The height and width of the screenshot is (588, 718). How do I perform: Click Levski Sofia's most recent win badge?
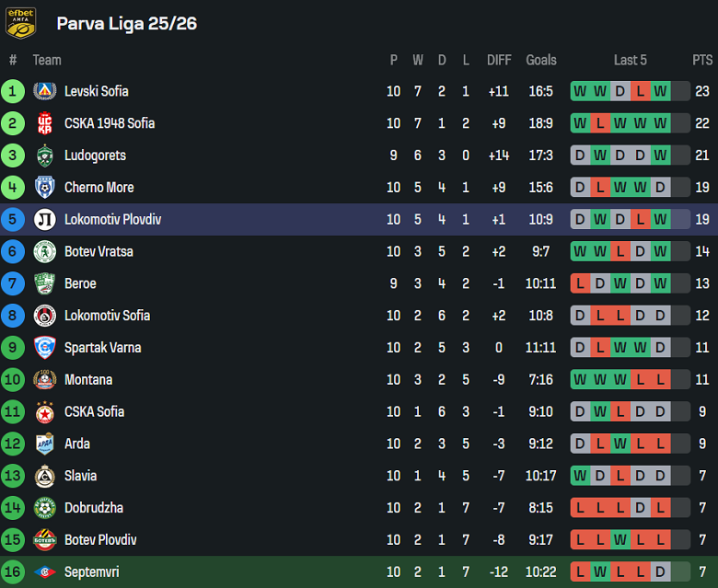tap(660, 91)
